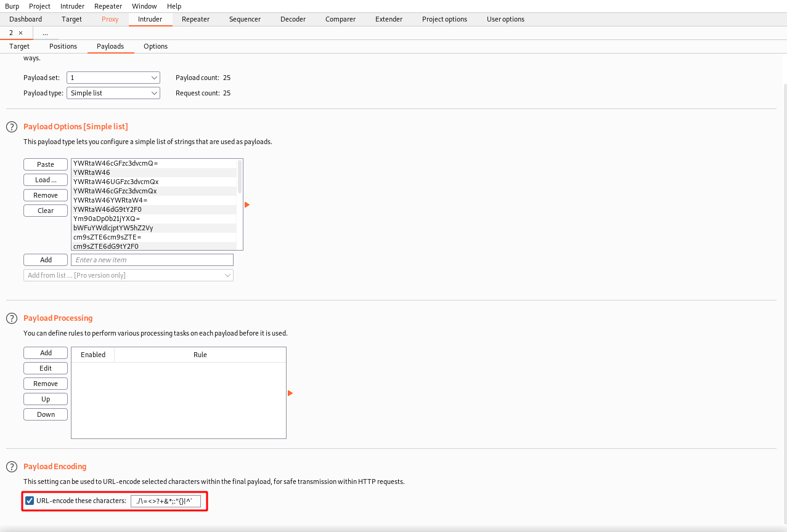The image size is (787, 532).
Task: Click Add next to new item field
Action: (46, 260)
